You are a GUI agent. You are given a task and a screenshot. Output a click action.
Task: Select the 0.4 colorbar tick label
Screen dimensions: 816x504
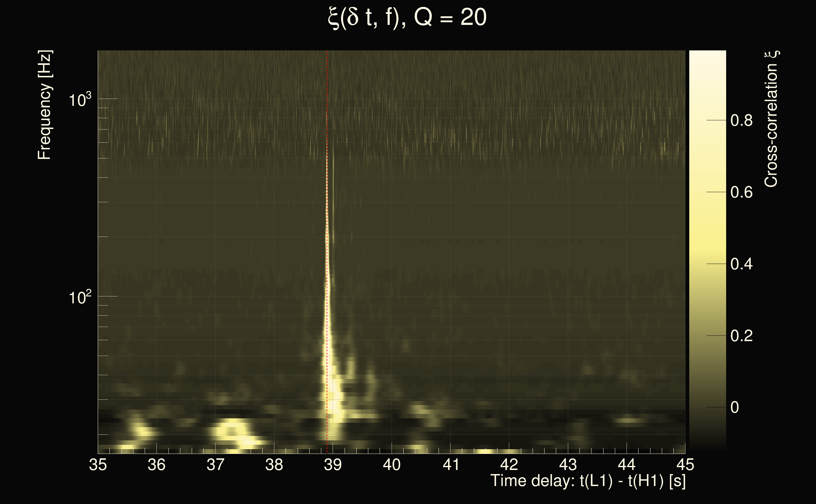(x=741, y=264)
